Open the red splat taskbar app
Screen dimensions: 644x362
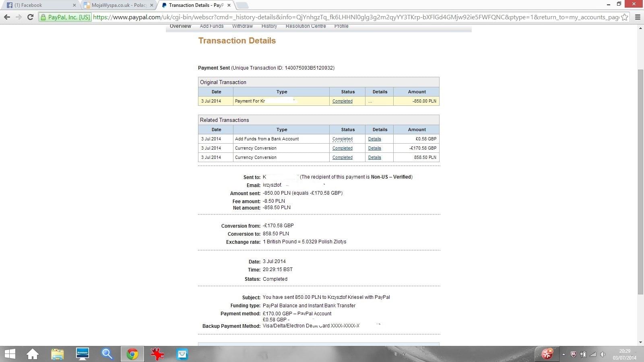coord(157,354)
